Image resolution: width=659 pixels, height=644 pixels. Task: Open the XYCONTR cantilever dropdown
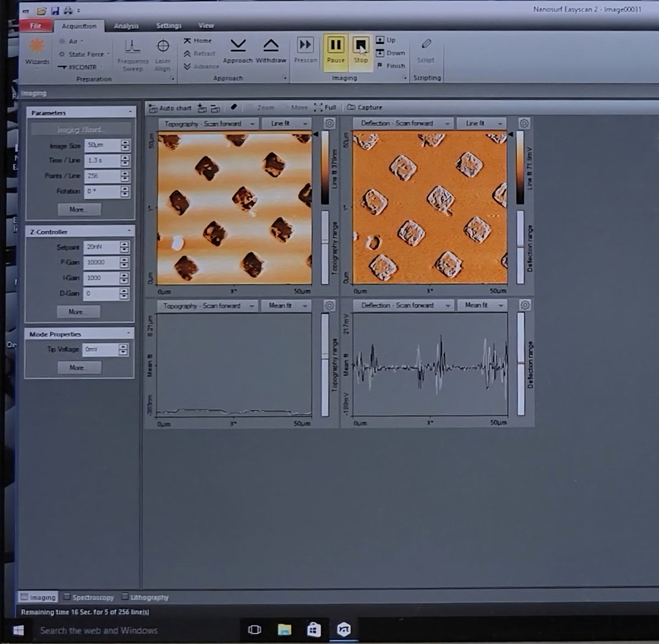[80, 67]
